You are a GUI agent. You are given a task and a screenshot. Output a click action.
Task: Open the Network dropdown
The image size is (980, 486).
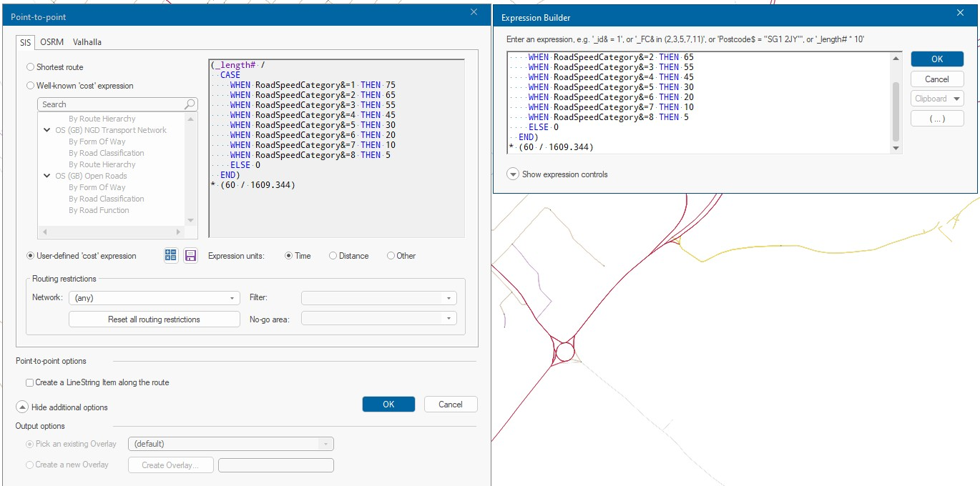click(x=154, y=298)
